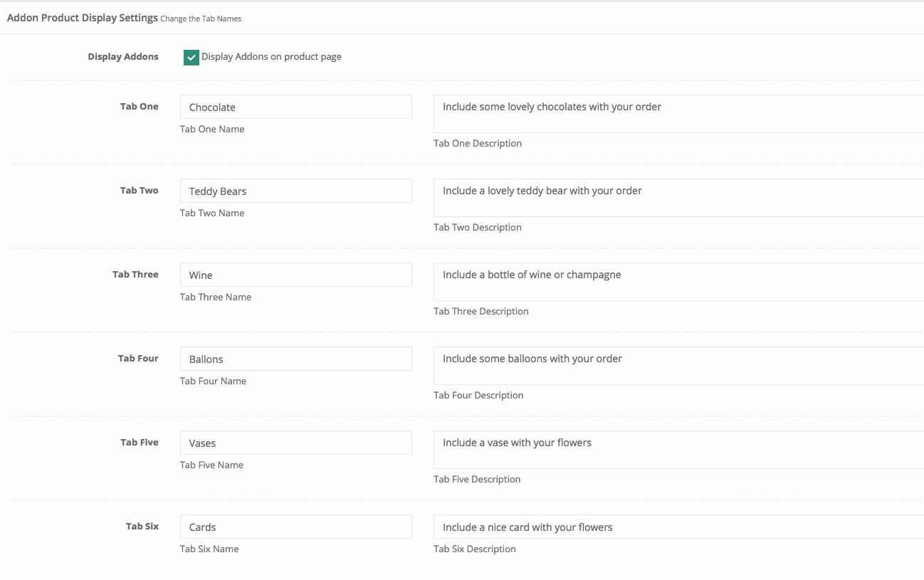The width and height of the screenshot is (924, 580).
Task: Click the Display Addons on product page label
Action: (x=271, y=57)
